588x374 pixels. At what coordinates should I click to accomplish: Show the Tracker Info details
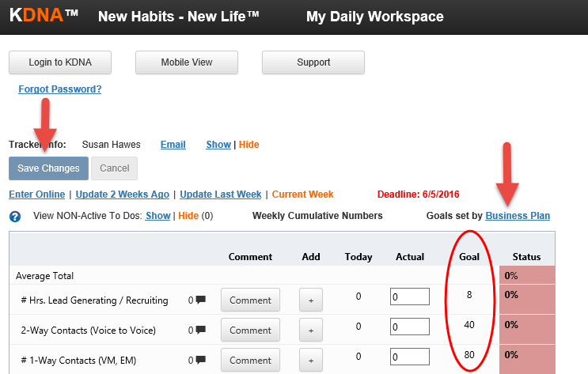[x=218, y=145]
